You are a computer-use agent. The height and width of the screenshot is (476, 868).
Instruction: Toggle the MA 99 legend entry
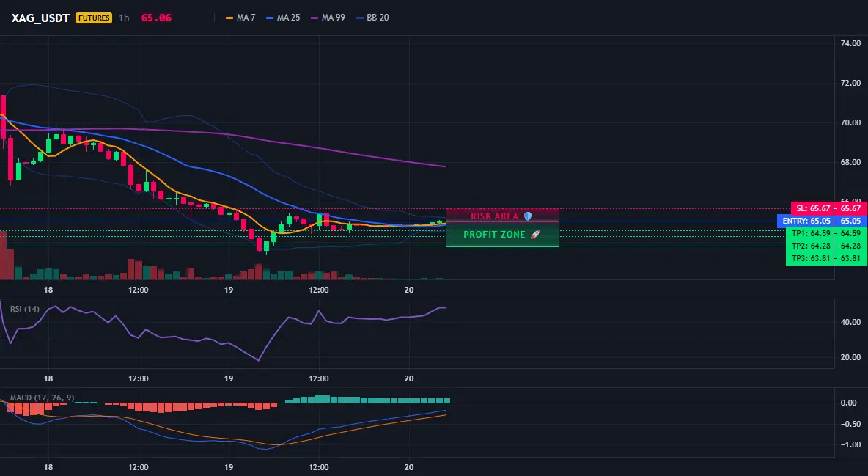328,18
